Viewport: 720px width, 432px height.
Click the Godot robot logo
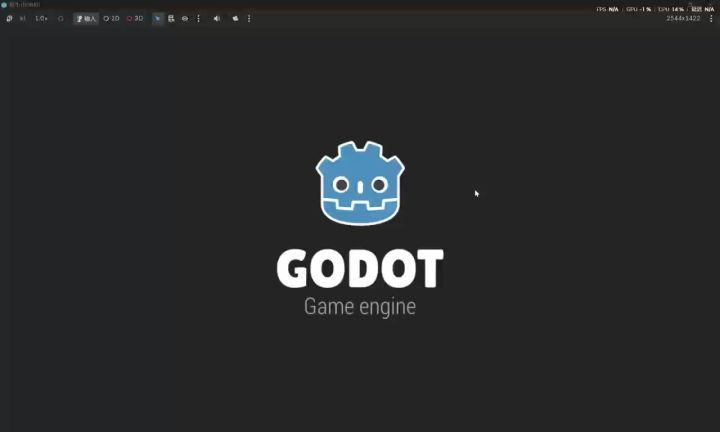click(x=360, y=183)
